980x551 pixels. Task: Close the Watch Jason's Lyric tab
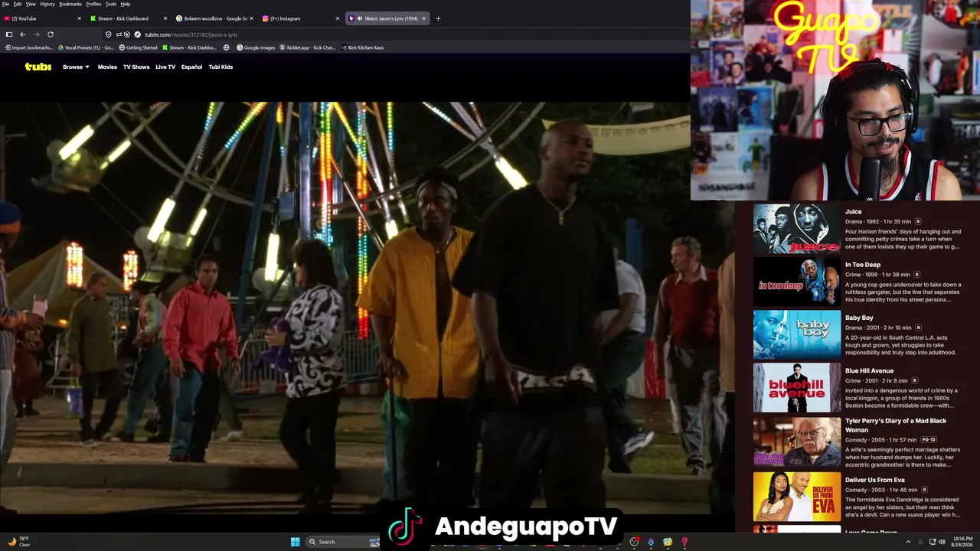[x=423, y=18]
